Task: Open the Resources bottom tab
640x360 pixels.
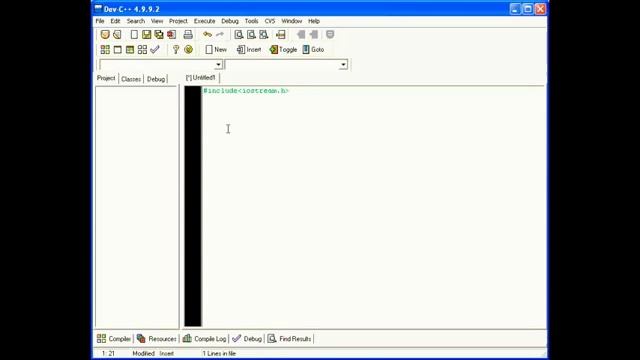Action: click(x=156, y=339)
